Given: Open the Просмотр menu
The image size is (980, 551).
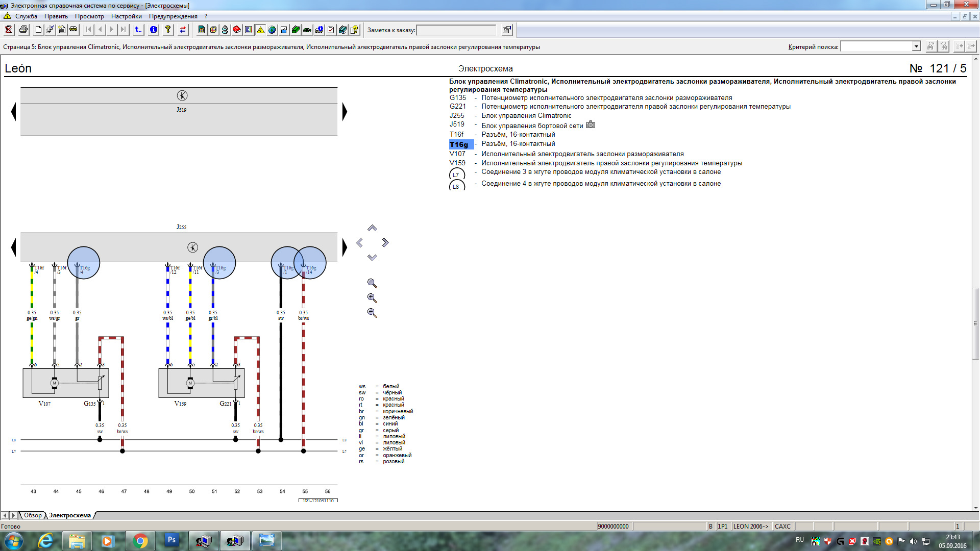Looking at the screenshot, I should 89,16.
